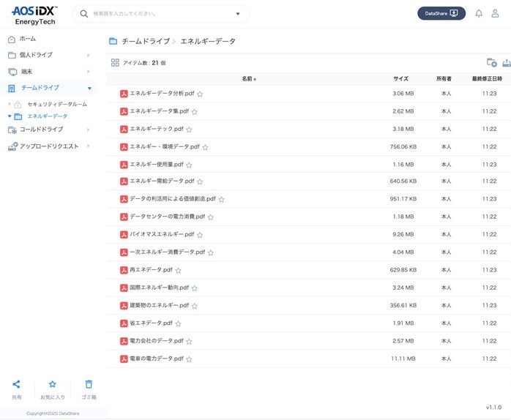Expand the コールドドライブ arrow
The height and width of the screenshot is (420, 511).
[89, 130]
